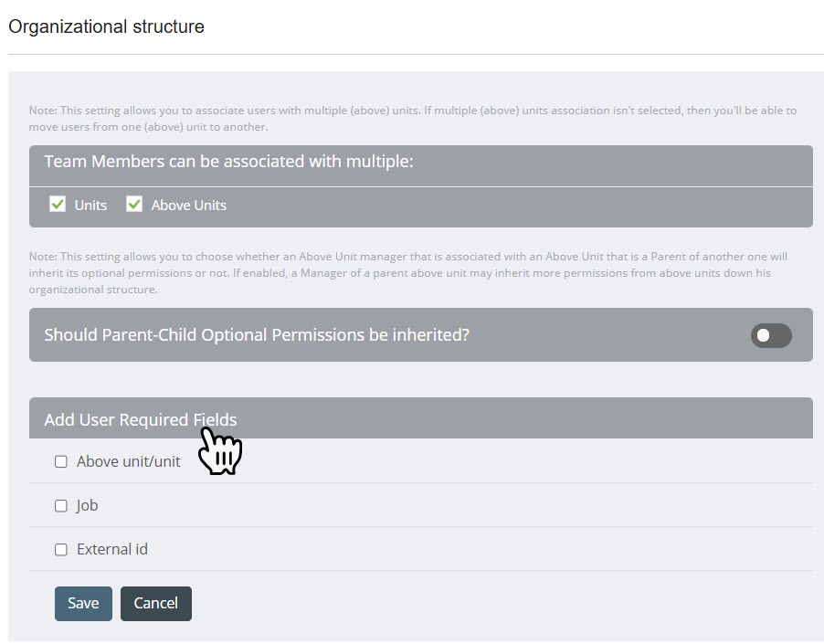Image resolution: width=824 pixels, height=644 pixels.
Task: Click the "Units" checkbox label text
Action: [x=90, y=206]
